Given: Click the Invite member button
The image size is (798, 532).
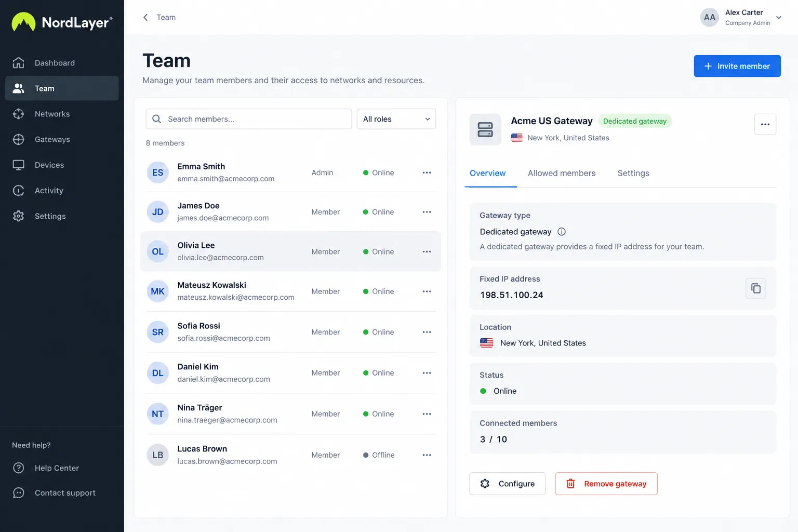Looking at the screenshot, I should click(737, 66).
